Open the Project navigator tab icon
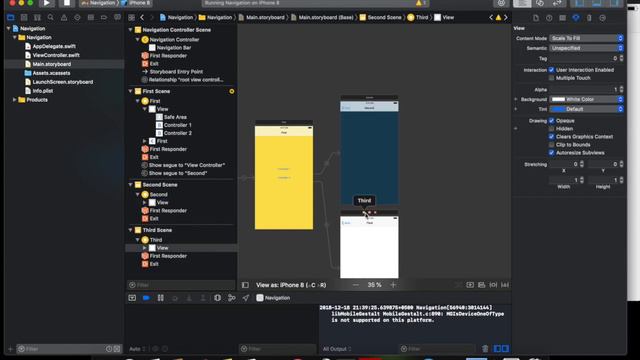Screen dimensions: 640x360 pyautogui.click(x=11, y=18)
